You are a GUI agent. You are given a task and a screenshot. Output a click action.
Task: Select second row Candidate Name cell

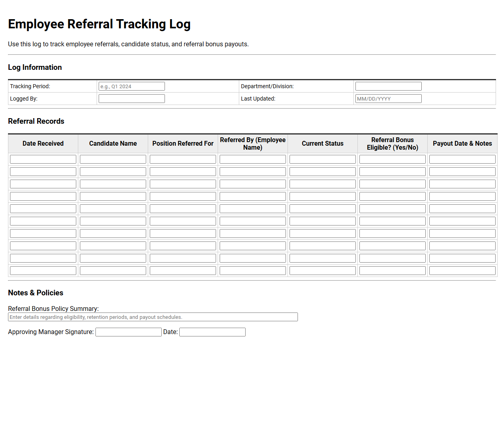tap(113, 172)
